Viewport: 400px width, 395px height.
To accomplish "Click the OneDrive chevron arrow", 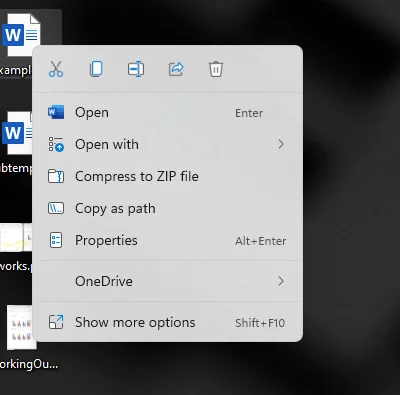I will (281, 281).
